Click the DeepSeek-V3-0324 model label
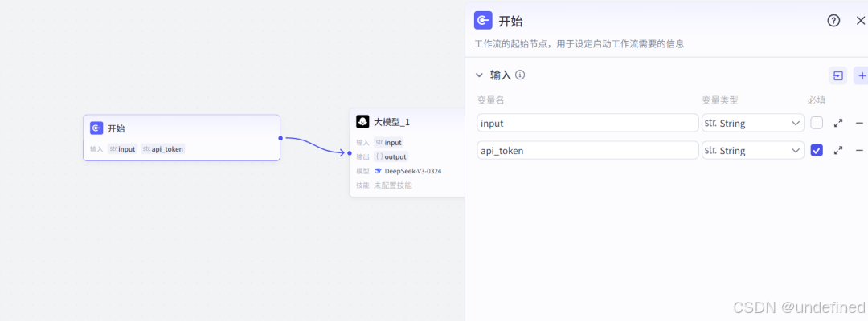This screenshot has width=868, height=321. (x=413, y=171)
